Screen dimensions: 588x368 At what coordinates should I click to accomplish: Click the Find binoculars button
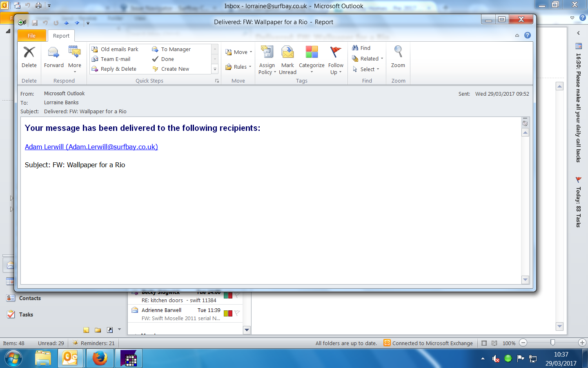click(361, 48)
